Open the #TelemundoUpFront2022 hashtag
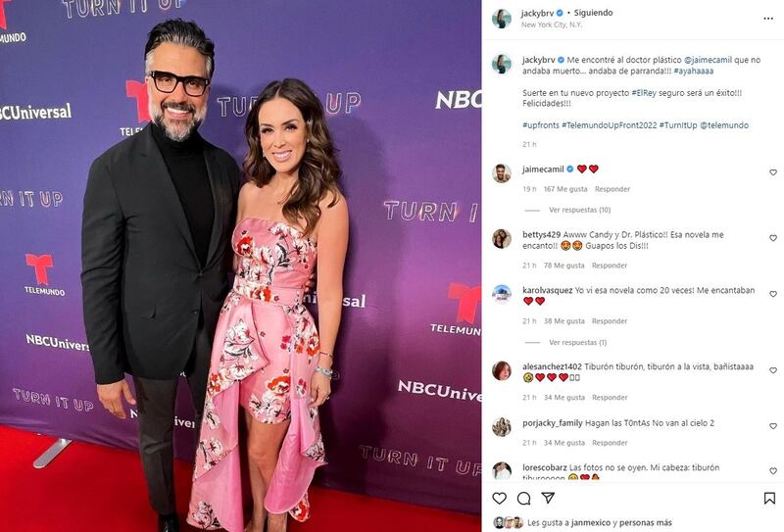 [x=609, y=125]
